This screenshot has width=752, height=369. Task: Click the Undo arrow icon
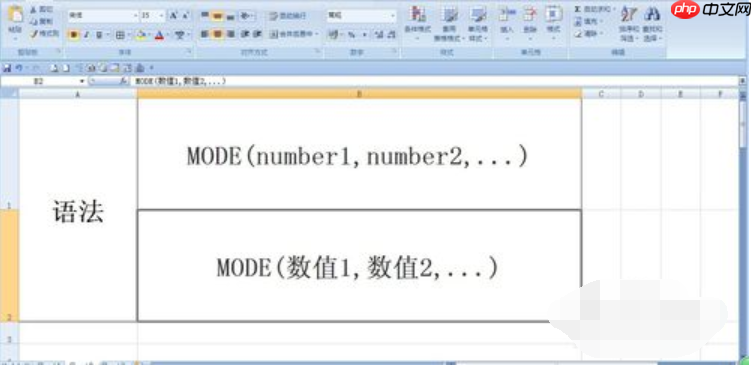[x=18, y=68]
